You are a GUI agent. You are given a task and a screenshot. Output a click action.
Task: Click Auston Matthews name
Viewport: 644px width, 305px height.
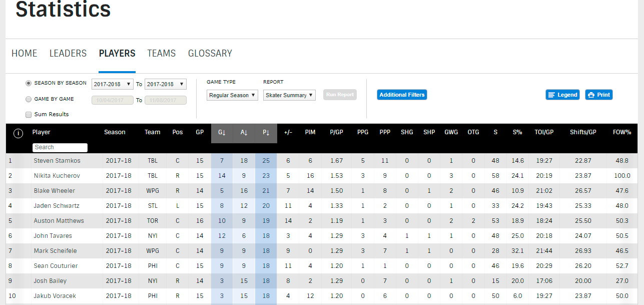click(59, 221)
